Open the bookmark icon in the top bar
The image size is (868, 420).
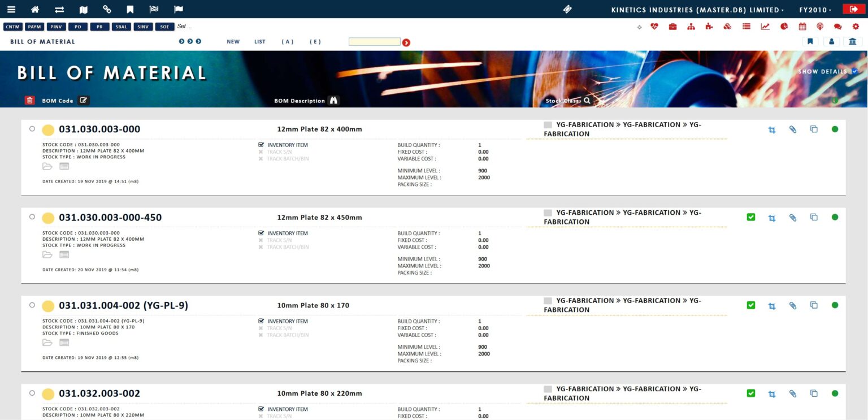click(130, 9)
